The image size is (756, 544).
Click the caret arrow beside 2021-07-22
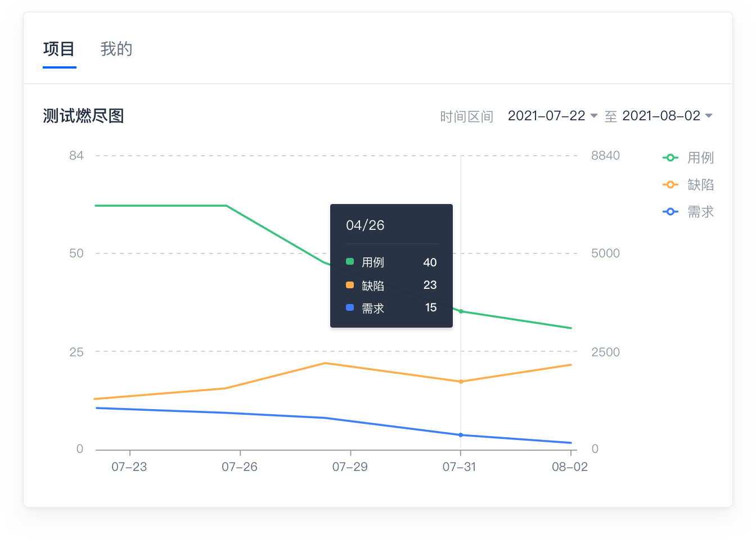(x=593, y=116)
